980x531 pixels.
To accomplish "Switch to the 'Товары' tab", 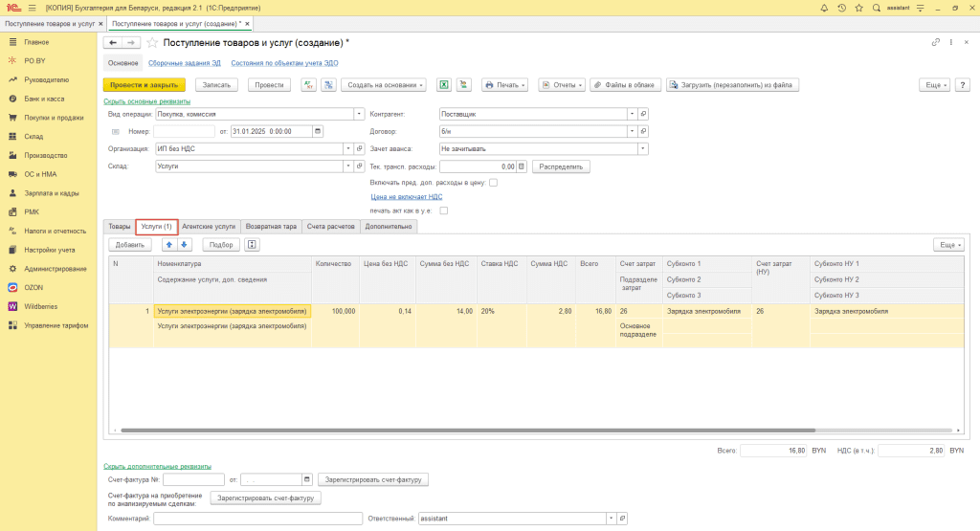I will pos(119,227).
